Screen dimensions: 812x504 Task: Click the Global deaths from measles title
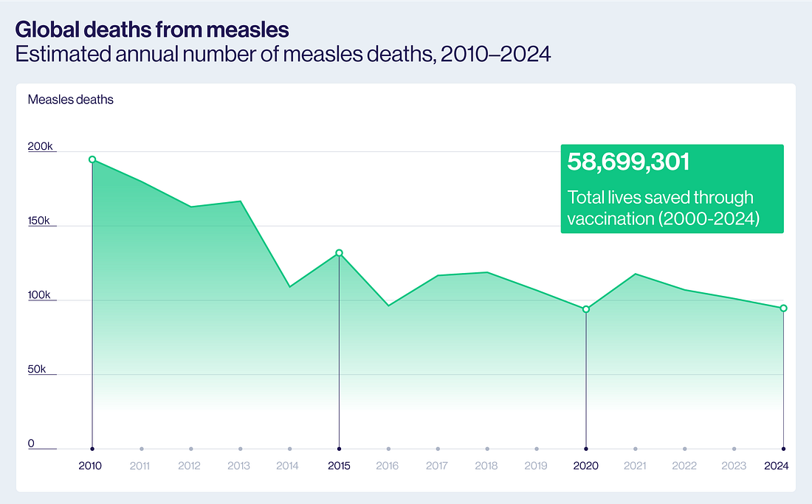[x=151, y=30]
